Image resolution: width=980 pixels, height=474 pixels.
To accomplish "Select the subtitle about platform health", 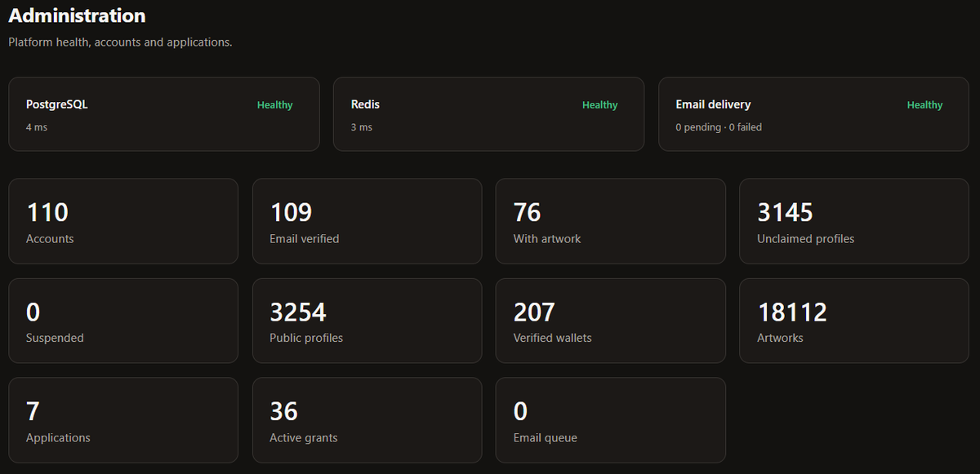I will click(120, 42).
